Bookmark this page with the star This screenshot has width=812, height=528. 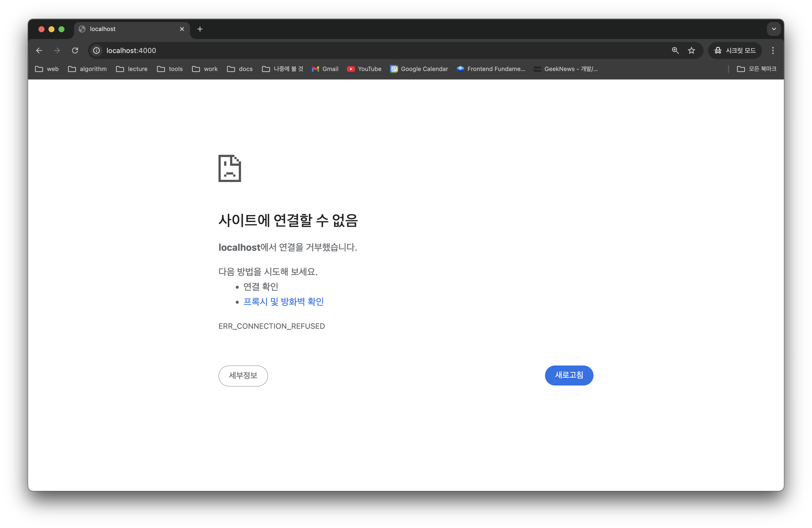(691, 50)
